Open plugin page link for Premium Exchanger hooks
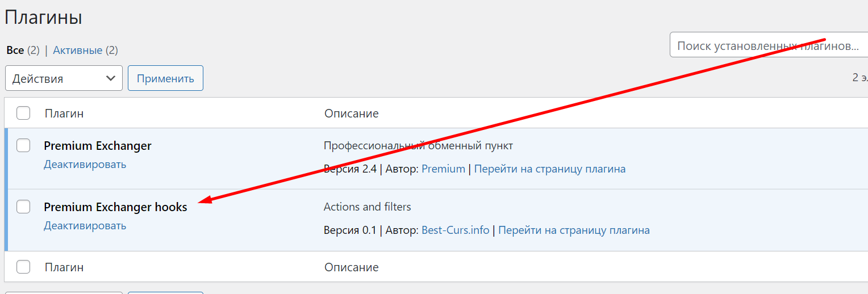 pos(574,230)
